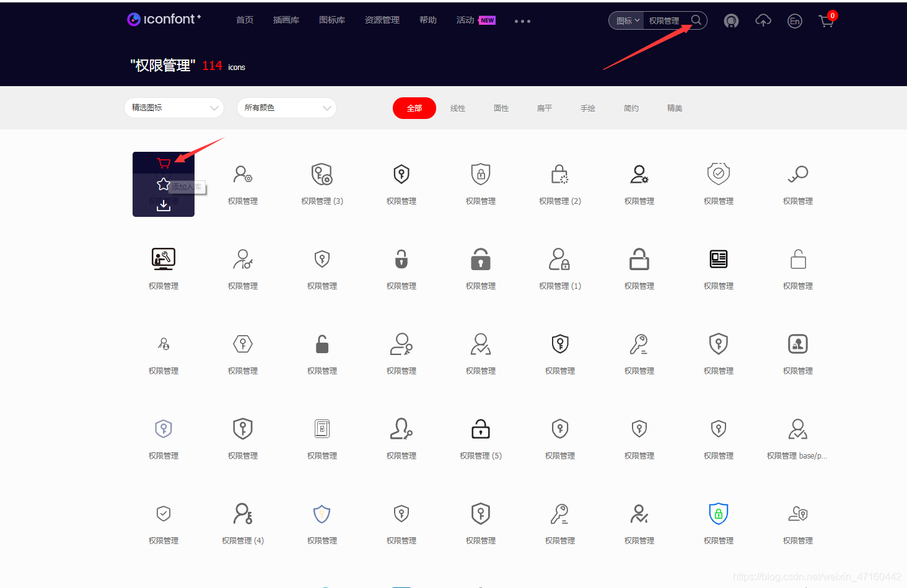Expand the 精选图标 dropdown
This screenshot has width=907, height=588.
click(x=174, y=108)
